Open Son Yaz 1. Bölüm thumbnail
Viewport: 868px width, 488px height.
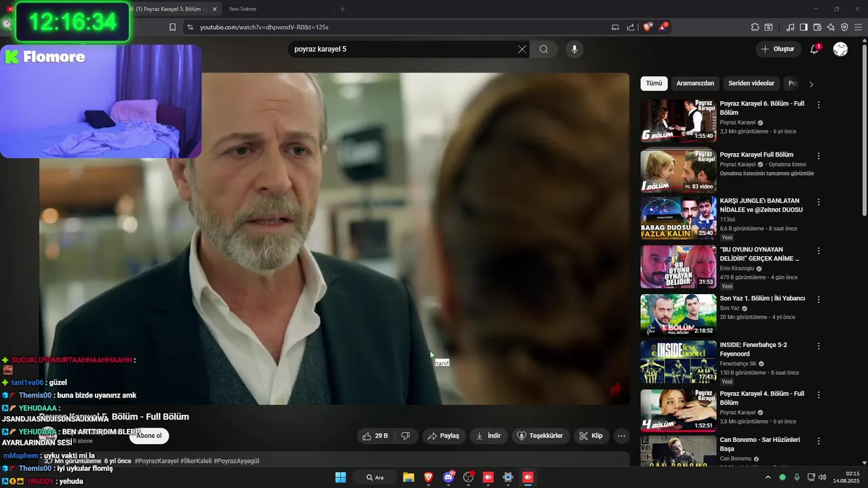tap(678, 315)
